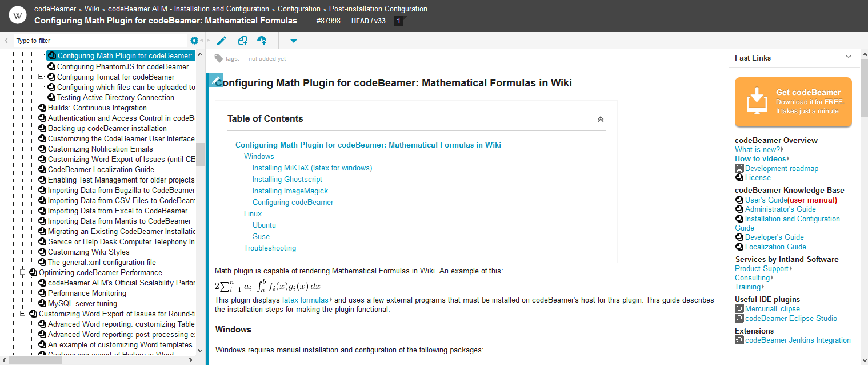Click Wiki in the breadcrumb
The width and height of the screenshot is (868, 365).
(x=91, y=9)
